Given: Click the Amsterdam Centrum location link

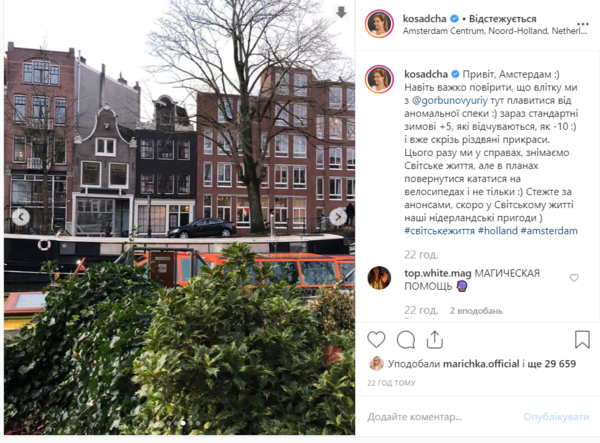Looking at the screenshot, I should tap(495, 31).
